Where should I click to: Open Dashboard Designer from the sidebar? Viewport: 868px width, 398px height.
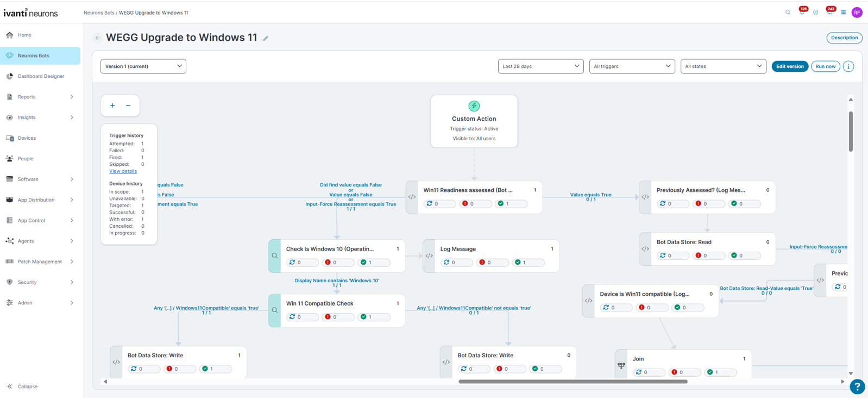41,76
